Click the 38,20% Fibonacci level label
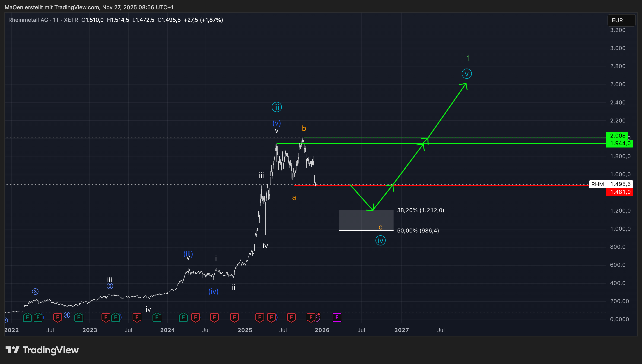Screen dimensions: 642x364 click(420, 210)
